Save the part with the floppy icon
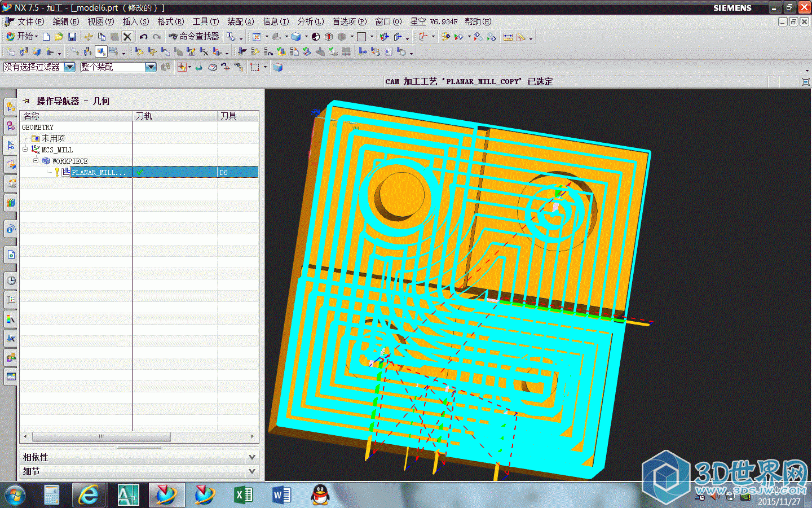This screenshot has width=812, height=508. pos(72,37)
